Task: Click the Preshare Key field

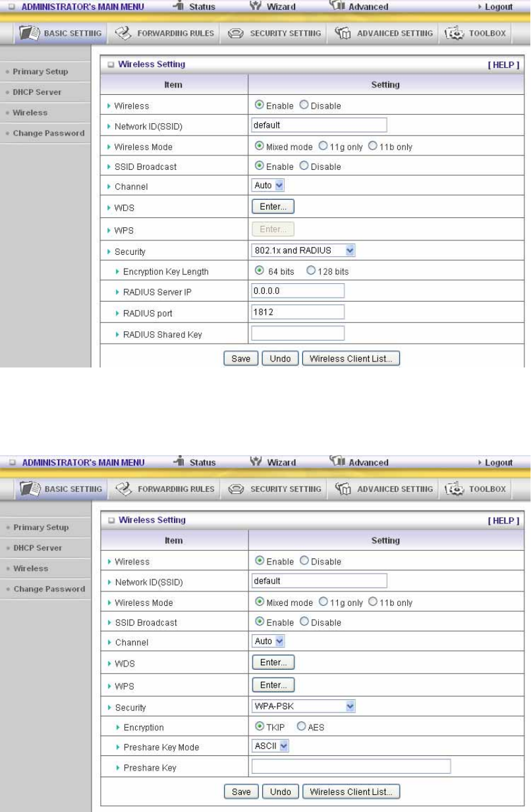Action: tap(351, 766)
